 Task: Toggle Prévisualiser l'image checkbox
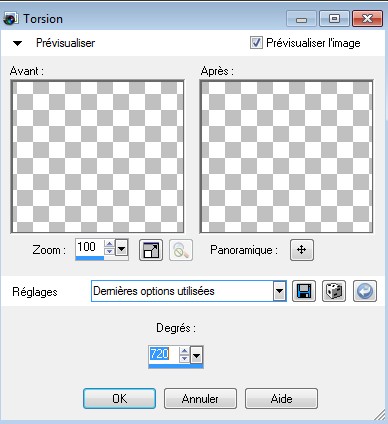coord(256,43)
